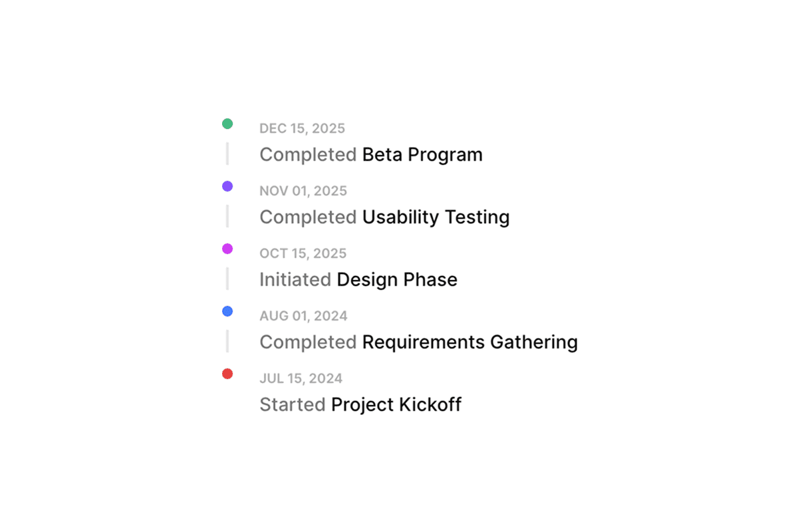The width and height of the screenshot is (798, 532).
Task: Click the DEC 15, 2025 date label
Action: [302, 128]
